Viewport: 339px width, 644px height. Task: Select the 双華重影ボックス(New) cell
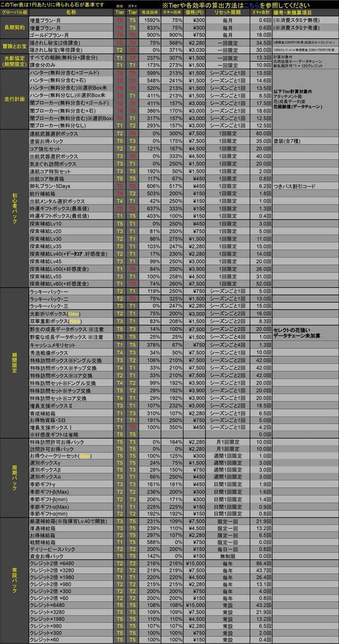[71, 320]
